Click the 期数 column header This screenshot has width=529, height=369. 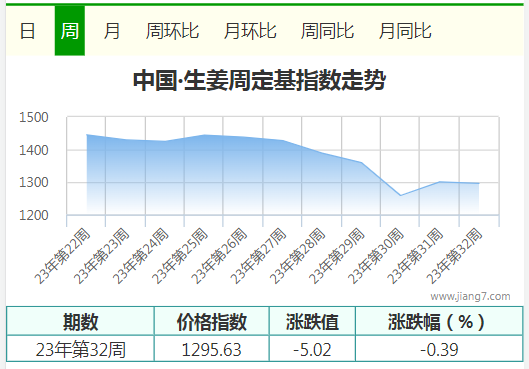80,321
